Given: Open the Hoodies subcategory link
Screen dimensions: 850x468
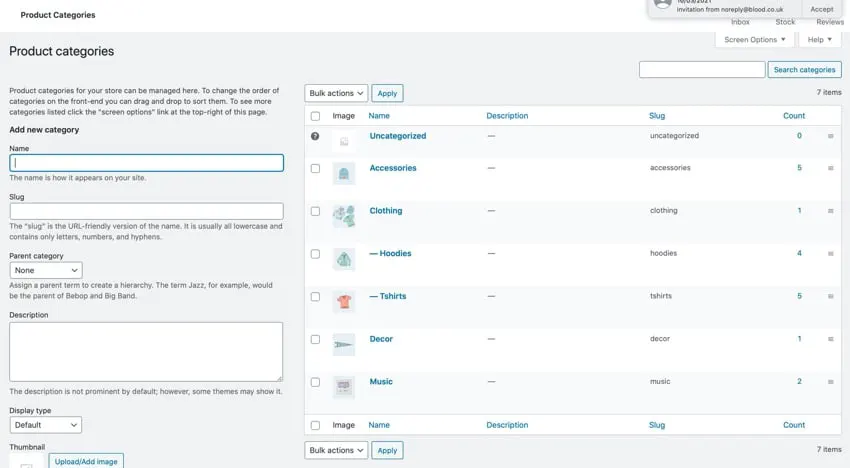Looking at the screenshot, I should click(390, 253).
